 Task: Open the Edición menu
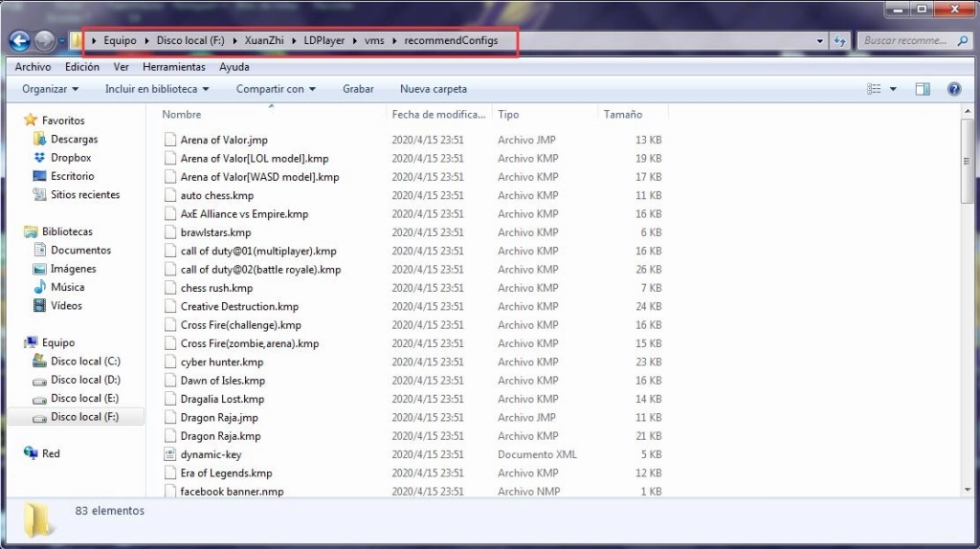pos(82,67)
